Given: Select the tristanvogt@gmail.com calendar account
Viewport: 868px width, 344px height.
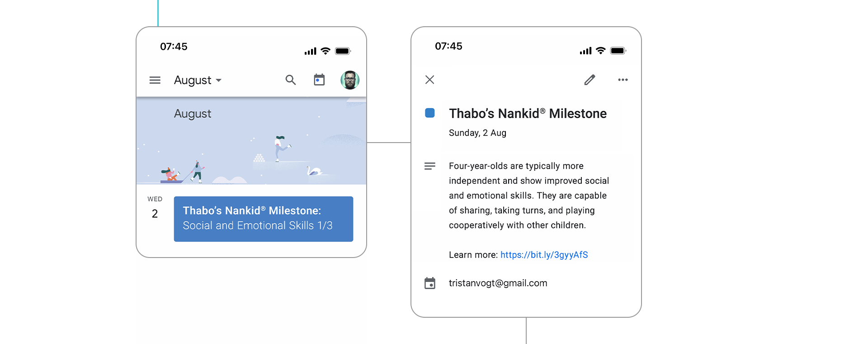Looking at the screenshot, I should point(498,283).
